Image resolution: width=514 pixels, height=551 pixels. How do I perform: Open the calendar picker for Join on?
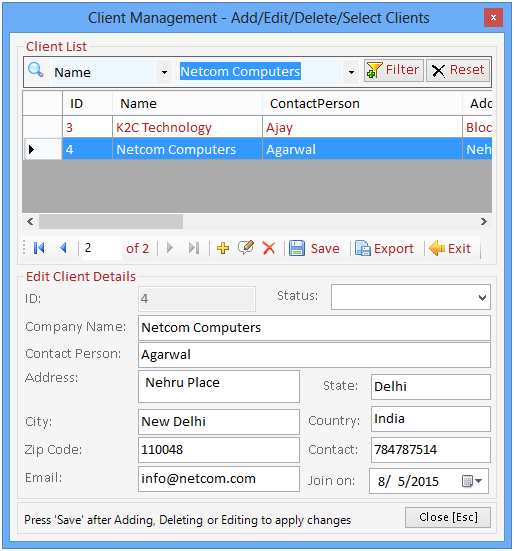coord(472,481)
